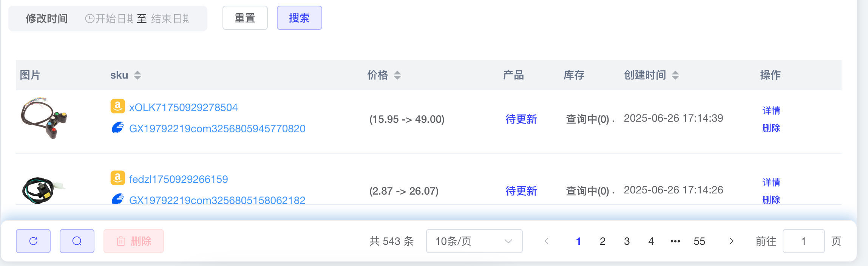Sort the table by 创建时间 column

click(675, 75)
